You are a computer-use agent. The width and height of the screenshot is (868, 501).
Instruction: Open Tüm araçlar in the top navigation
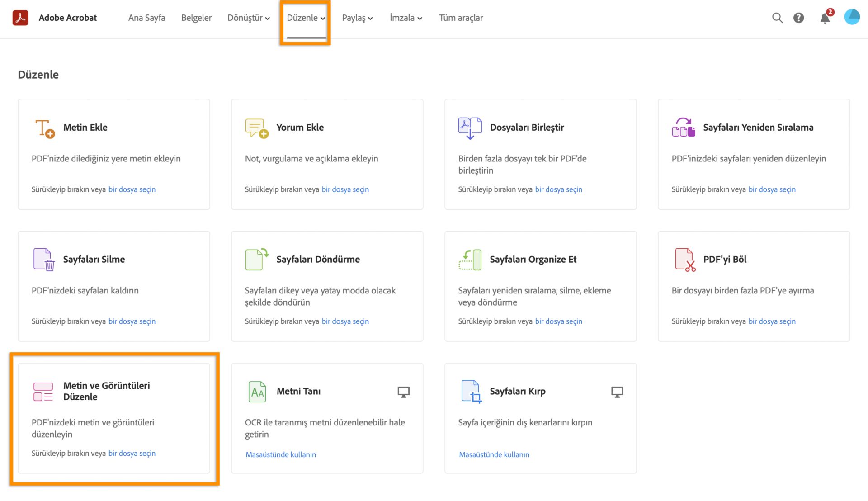click(x=461, y=18)
